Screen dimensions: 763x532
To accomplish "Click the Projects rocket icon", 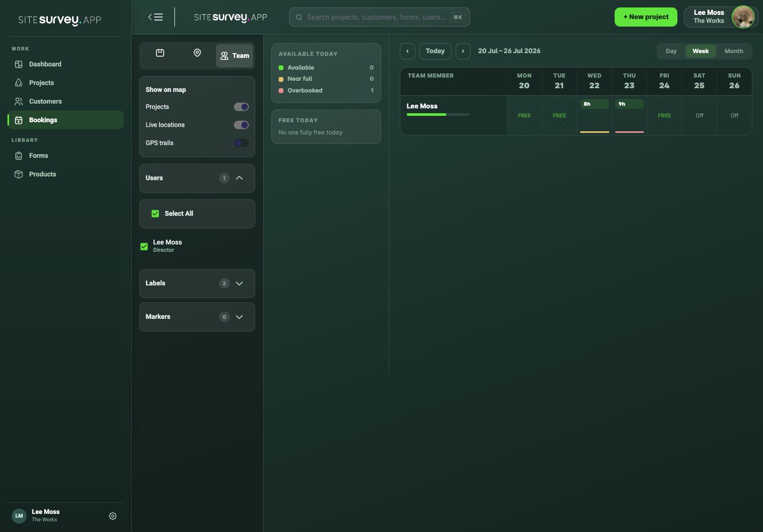I will tap(19, 83).
